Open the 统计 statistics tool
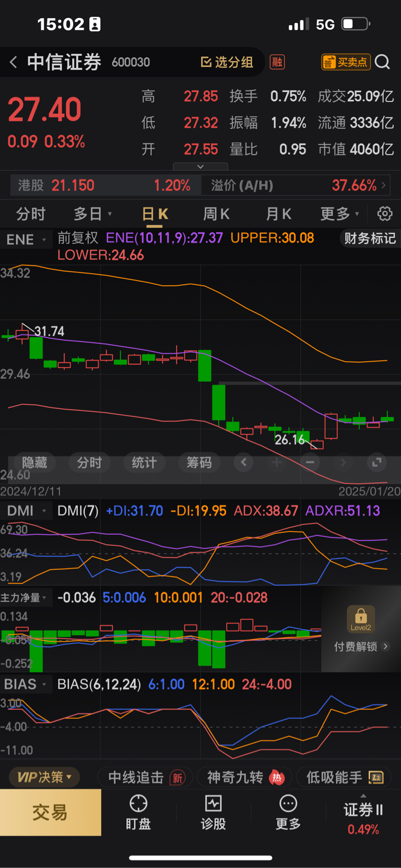Screen dimensions: 401x868 (144, 463)
